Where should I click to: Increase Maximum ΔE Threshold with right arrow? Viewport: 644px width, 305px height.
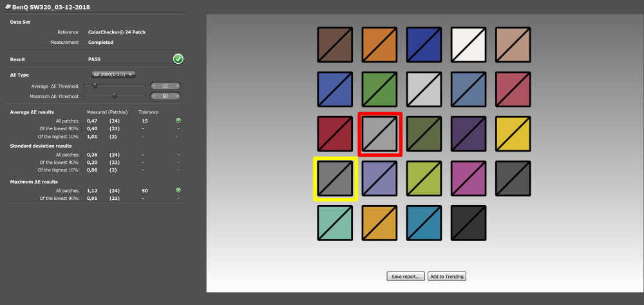coord(178,96)
